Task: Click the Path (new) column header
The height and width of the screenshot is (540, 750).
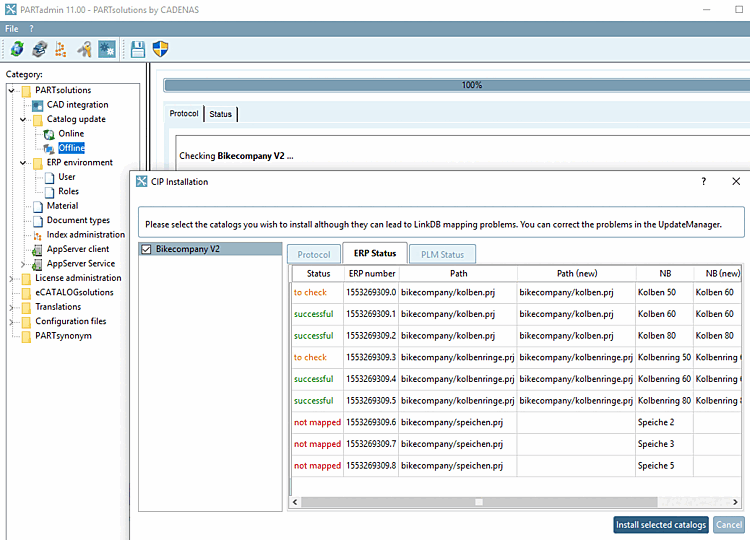Action: click(x=577, y=274)
